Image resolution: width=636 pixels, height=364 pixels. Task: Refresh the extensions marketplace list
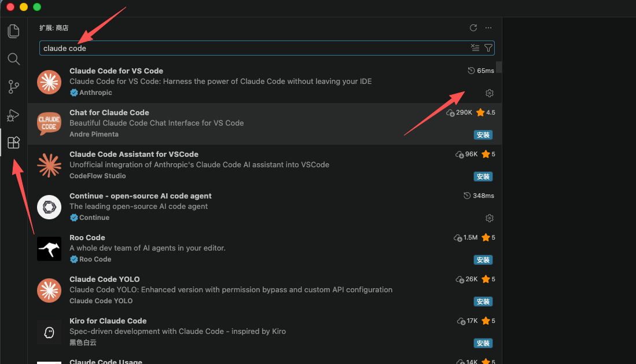[x=473, y=28]
